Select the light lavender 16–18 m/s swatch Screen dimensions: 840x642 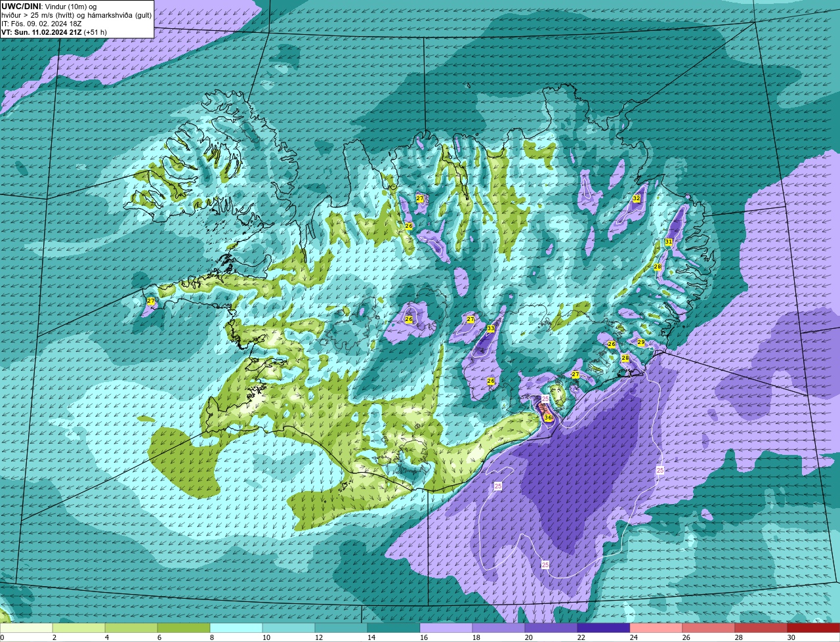point(446,628)
